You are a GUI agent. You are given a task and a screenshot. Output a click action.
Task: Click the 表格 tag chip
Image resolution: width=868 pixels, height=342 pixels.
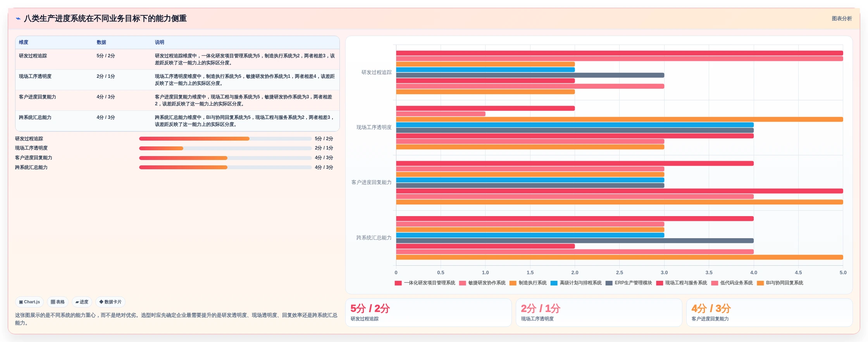point(58,302)
